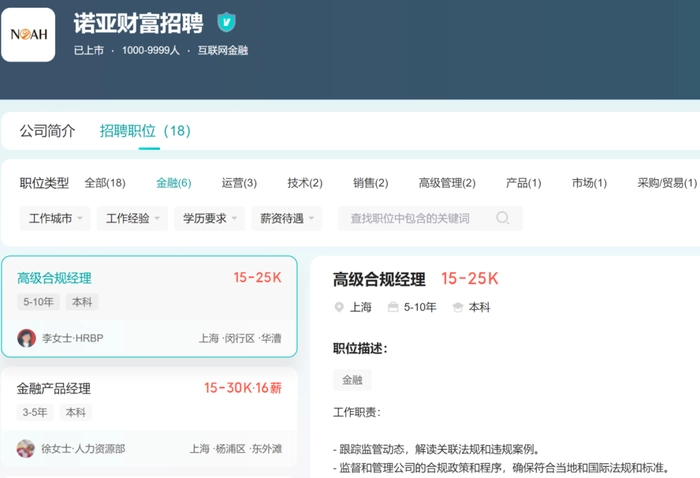This screenshot has height=478, width=700.
Task: Select the 招聘职位 (18) tab
Action: (145, 131)
